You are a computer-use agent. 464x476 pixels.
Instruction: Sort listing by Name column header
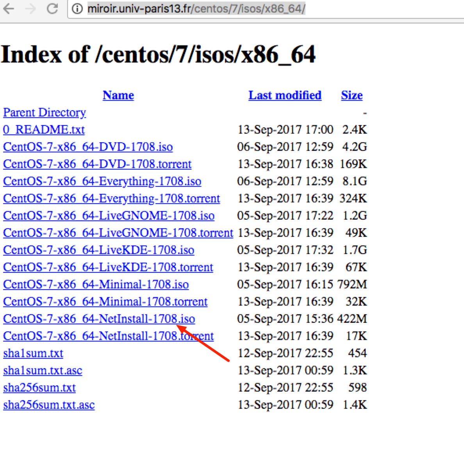click(x=118, y=95)
